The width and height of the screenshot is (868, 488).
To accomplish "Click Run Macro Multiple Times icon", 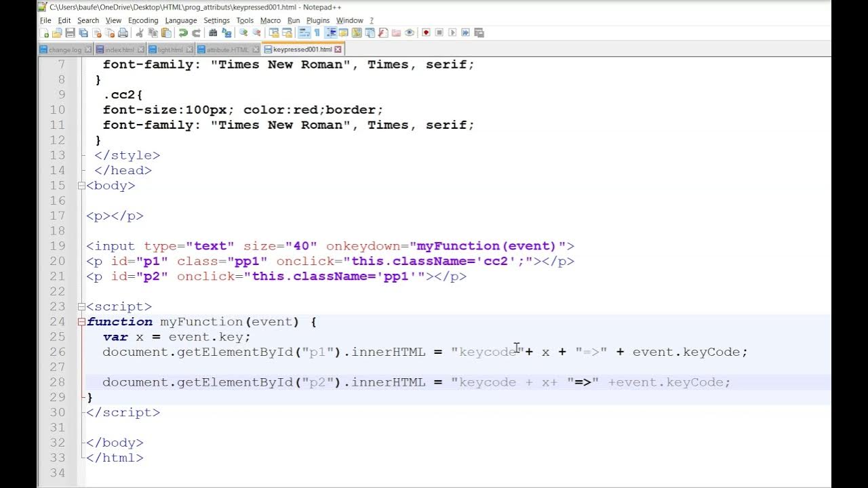I will click(x=465, y=33).
